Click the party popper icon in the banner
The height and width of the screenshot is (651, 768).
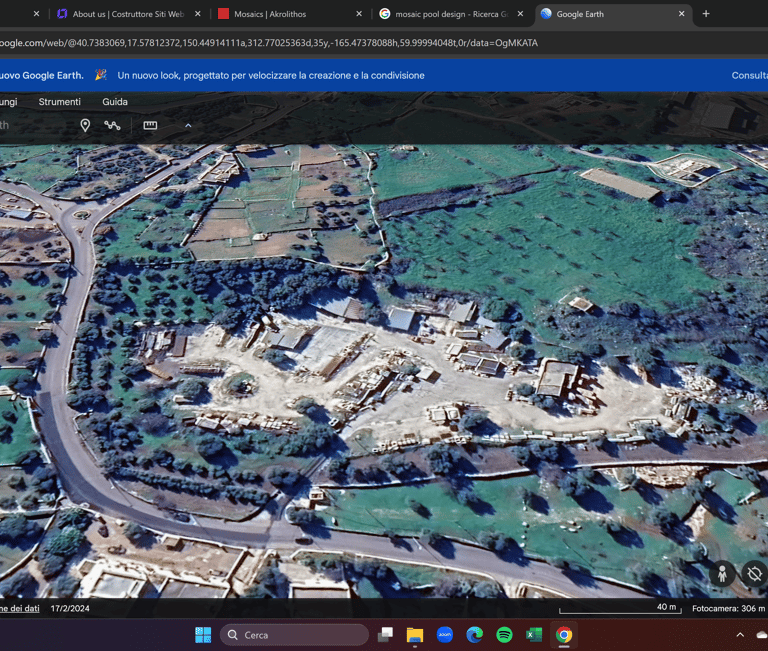100,75
